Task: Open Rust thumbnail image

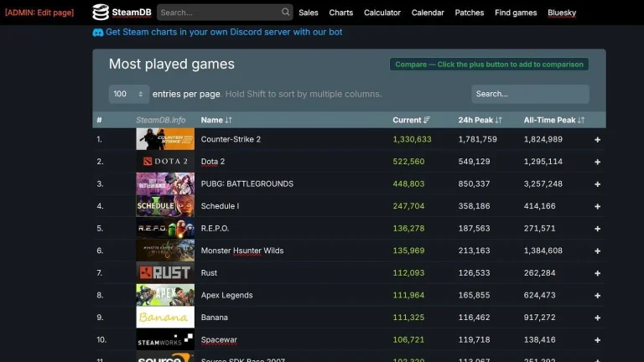Action: tap(165, 272)
